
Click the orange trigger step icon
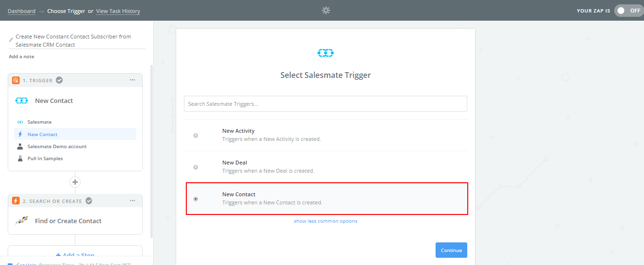16,80
